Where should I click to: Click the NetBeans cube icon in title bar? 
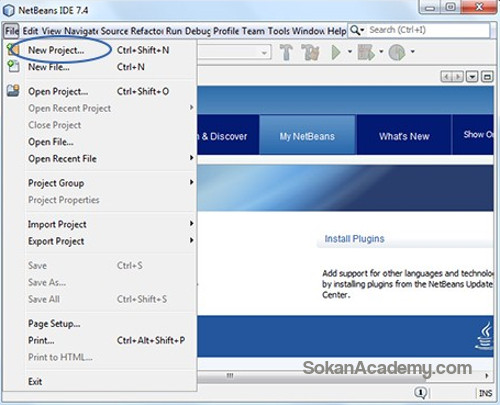tap(9, 10)
